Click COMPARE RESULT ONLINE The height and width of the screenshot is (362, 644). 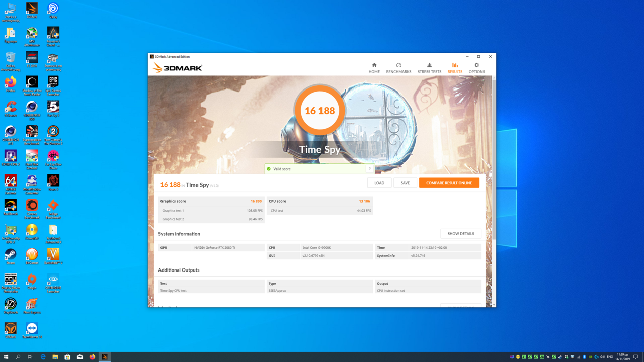coord(449,183)
